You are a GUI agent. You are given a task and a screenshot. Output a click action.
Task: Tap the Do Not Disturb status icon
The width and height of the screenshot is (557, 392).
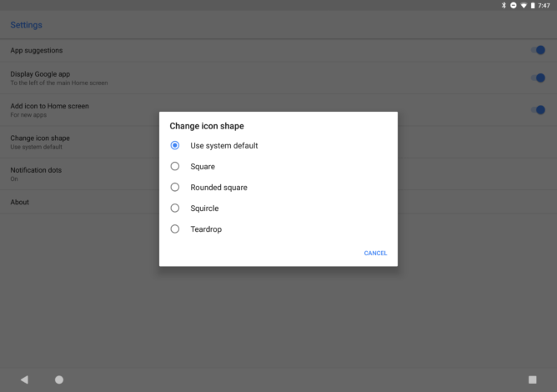tap(514, 5)
